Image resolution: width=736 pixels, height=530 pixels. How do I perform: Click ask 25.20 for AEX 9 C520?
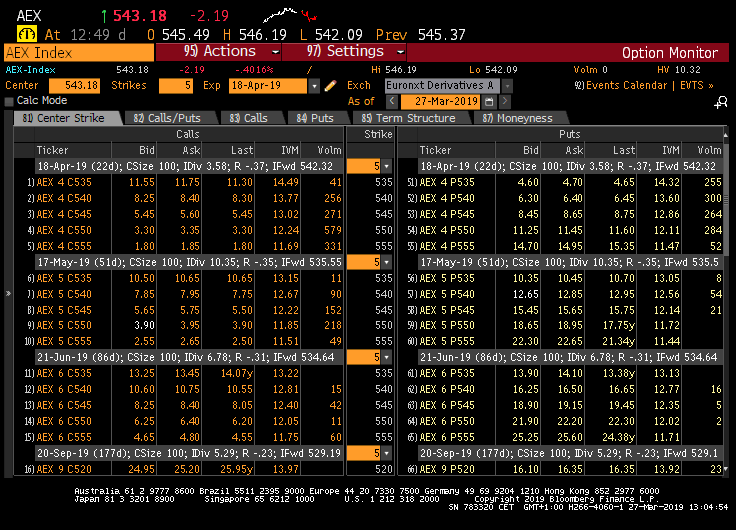(x=187, y=469)
